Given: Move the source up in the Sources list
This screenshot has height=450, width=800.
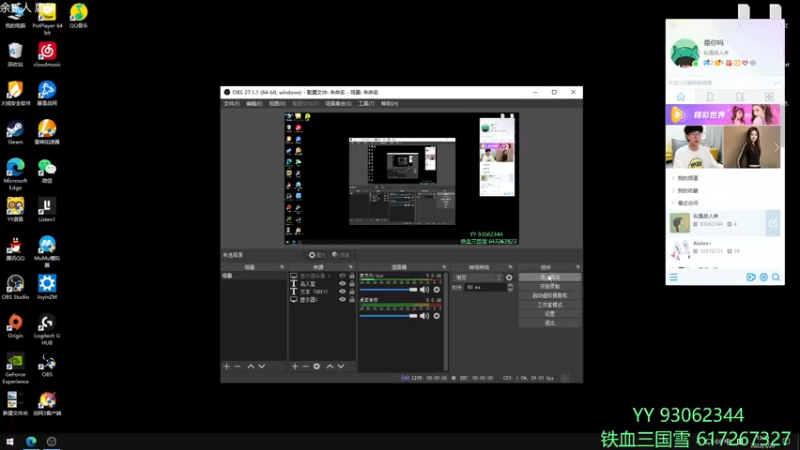Looking at the screenshot, I should [x=330, y=366].
